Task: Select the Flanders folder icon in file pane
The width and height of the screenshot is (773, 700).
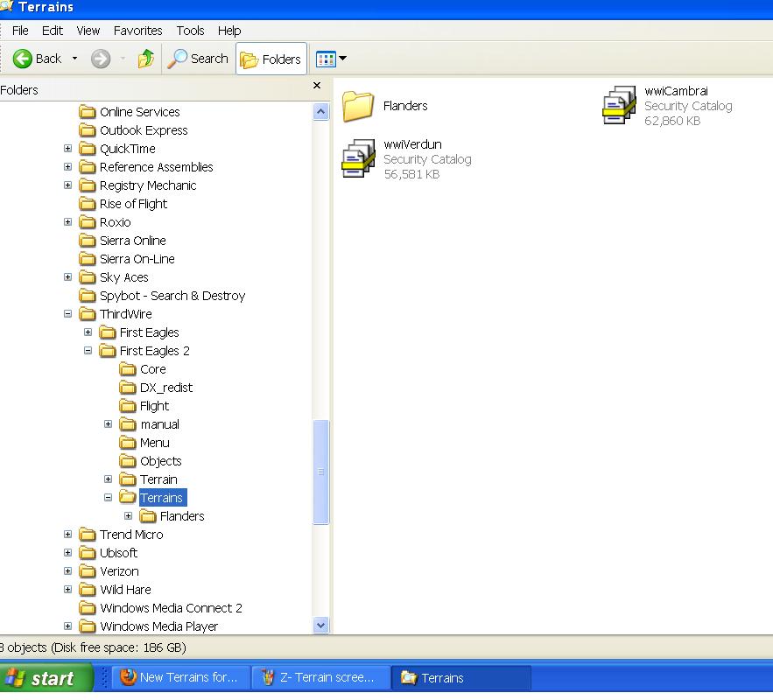Action: coord(358,106)
